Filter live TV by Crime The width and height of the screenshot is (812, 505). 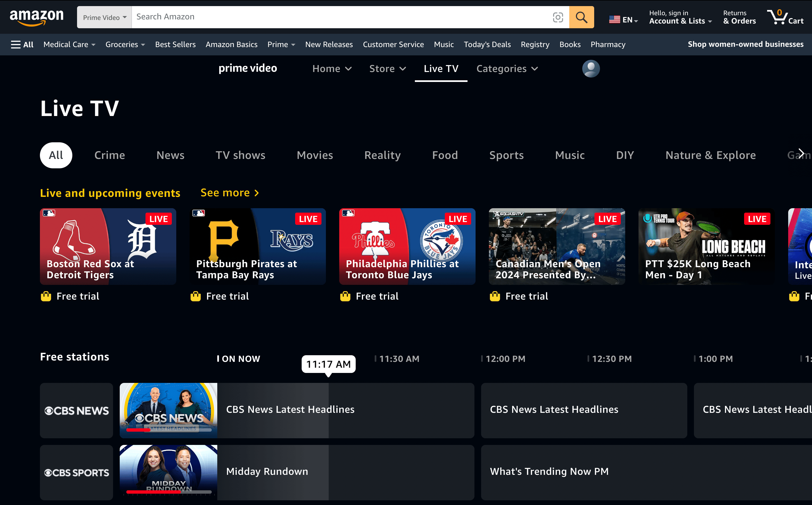coord(110,155)
